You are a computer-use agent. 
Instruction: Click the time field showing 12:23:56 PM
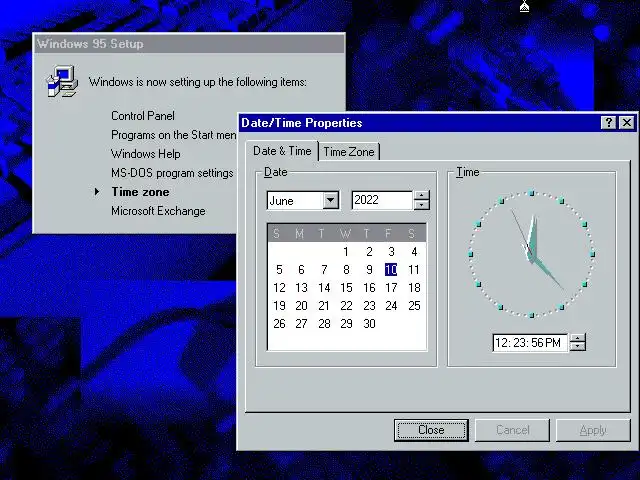click(530, 342)
